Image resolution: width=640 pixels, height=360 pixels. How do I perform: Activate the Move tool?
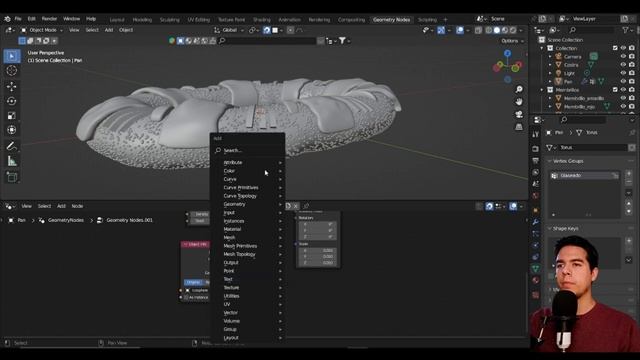(x=12, y=86)
